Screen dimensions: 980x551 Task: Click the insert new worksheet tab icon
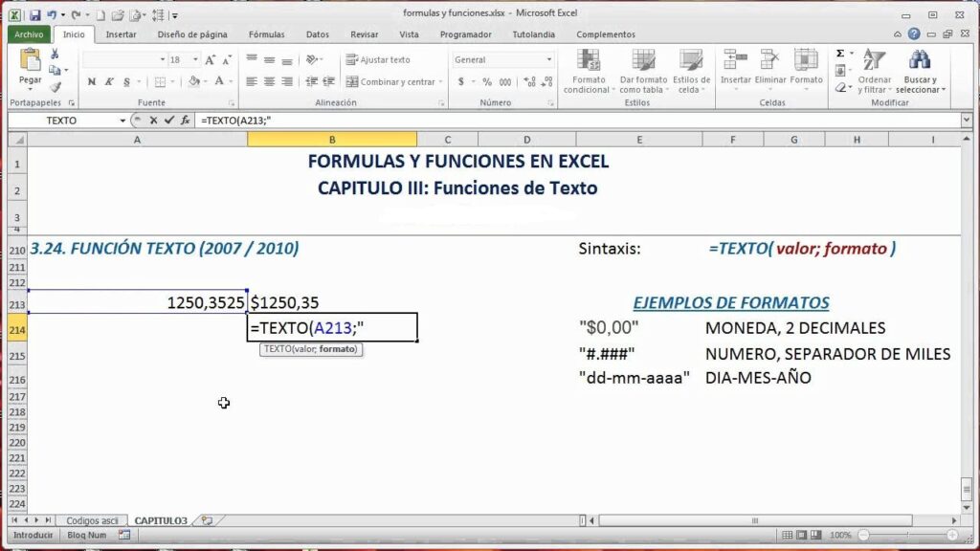click(207, 520)
